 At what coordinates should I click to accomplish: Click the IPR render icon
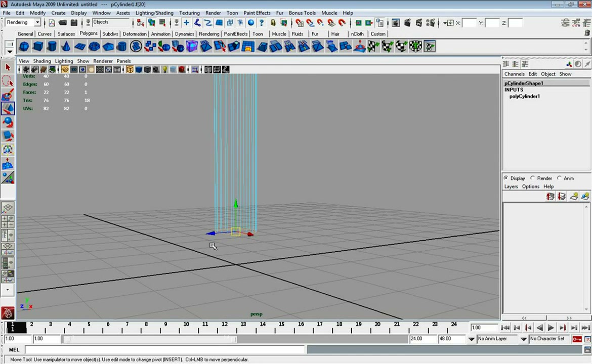(419, 23)
